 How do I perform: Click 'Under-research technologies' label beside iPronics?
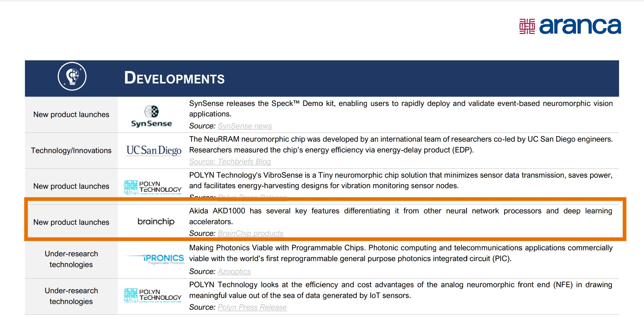click(x=71, y=259)
